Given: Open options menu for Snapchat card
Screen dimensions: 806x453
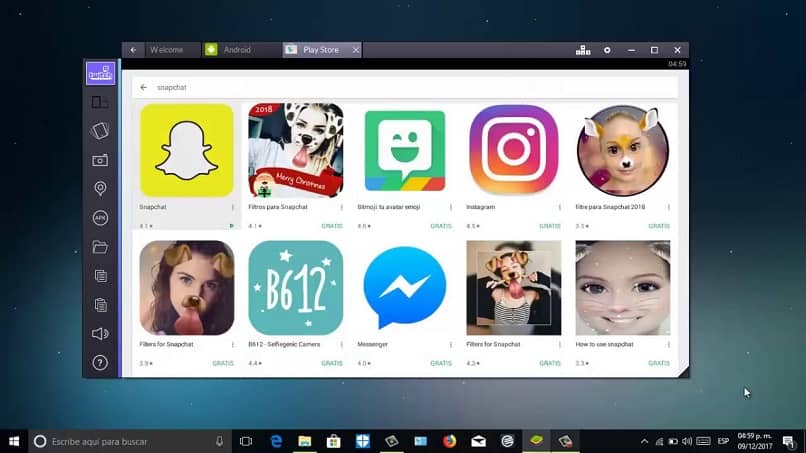Looking at the screenshot, I should point(232,207).
